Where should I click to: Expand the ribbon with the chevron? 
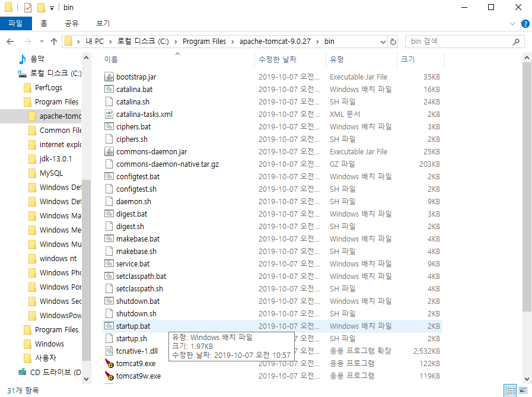pyautogui.click(x=512, y=23)
